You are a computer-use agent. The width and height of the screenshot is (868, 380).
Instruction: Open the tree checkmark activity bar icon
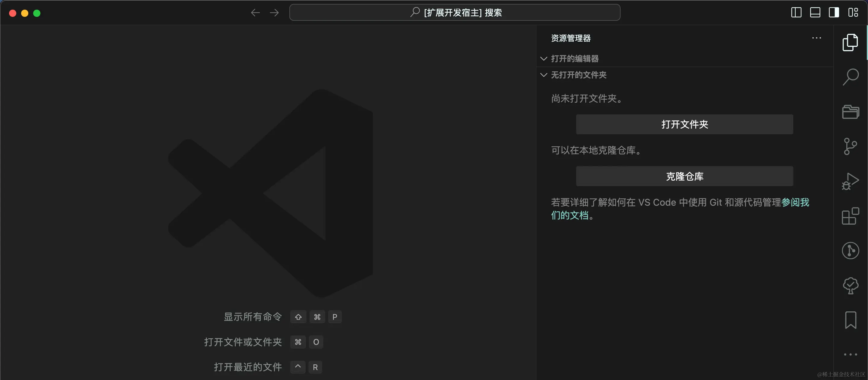point(850,285)
